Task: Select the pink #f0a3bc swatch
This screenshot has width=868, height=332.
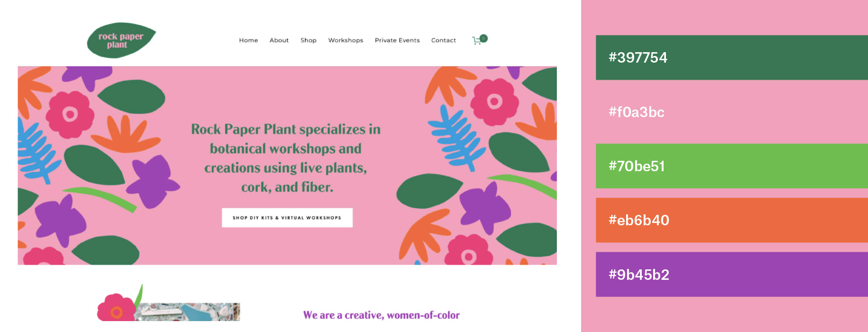Action: pyautogui.click(x=732, y=112)
